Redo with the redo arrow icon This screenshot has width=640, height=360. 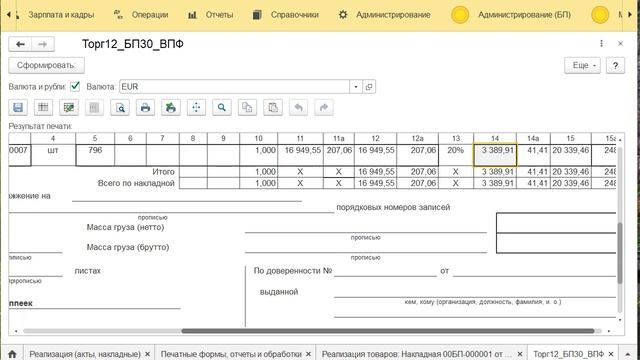[324, 108]
